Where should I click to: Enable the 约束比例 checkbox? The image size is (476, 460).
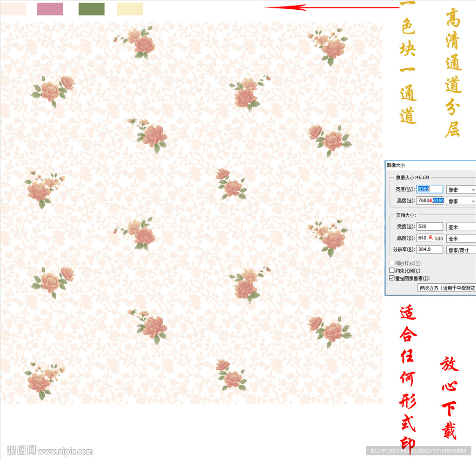pyautogui.click(x=392, y=270)
